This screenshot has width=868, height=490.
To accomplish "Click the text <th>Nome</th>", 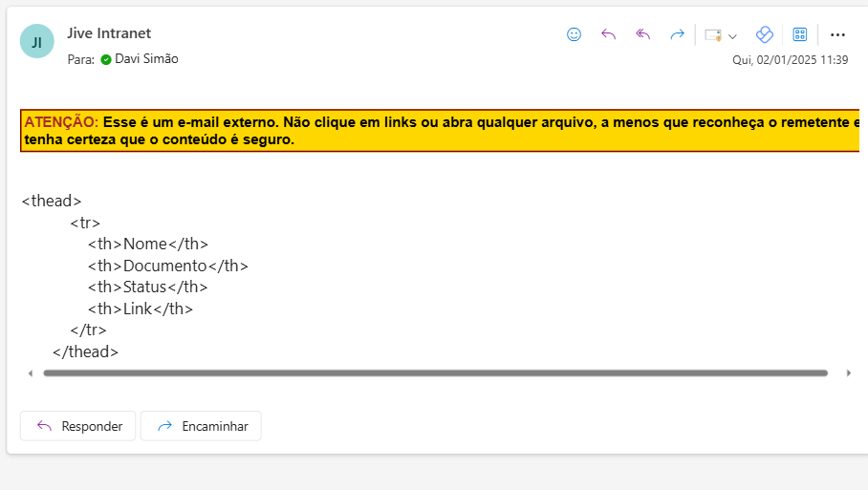I will (x=148, y=244).
